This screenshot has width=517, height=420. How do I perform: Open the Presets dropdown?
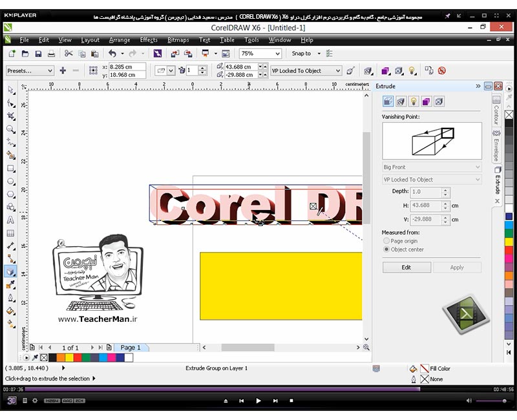click(30, 70)
